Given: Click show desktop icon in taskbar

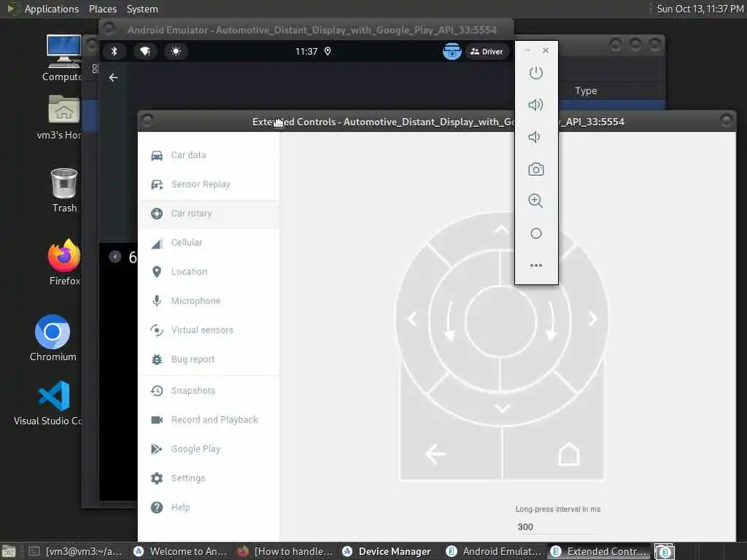Looking at the screenshot, I should [9, 551].
